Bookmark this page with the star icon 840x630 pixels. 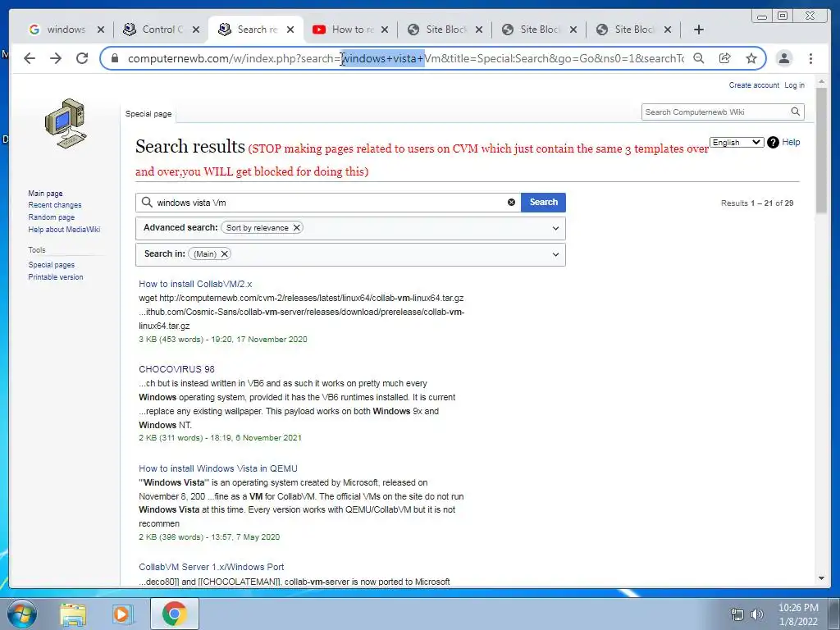(x=751, y=58)
